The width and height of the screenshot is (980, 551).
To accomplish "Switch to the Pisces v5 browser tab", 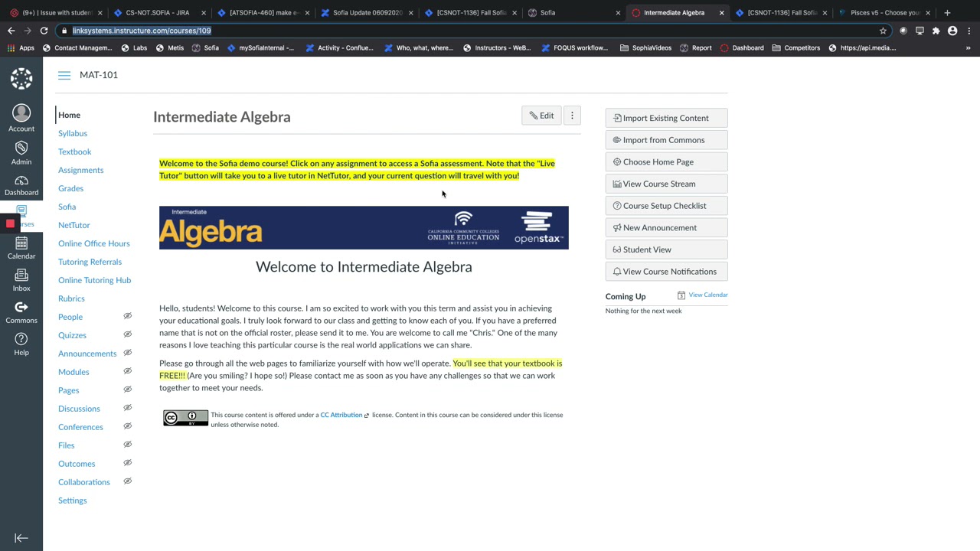I will pyautogui.click(x=884, y=12).
